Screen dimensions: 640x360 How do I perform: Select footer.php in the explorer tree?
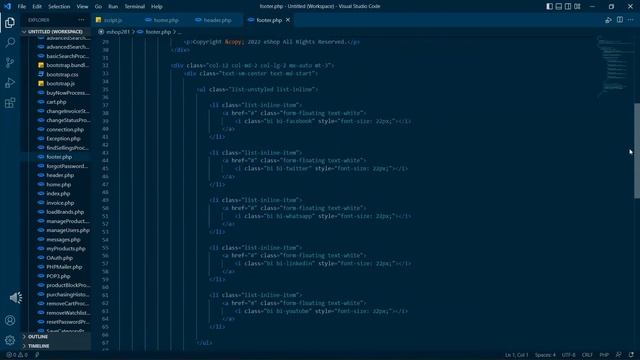pyautogui.click(x=59, y=157)
